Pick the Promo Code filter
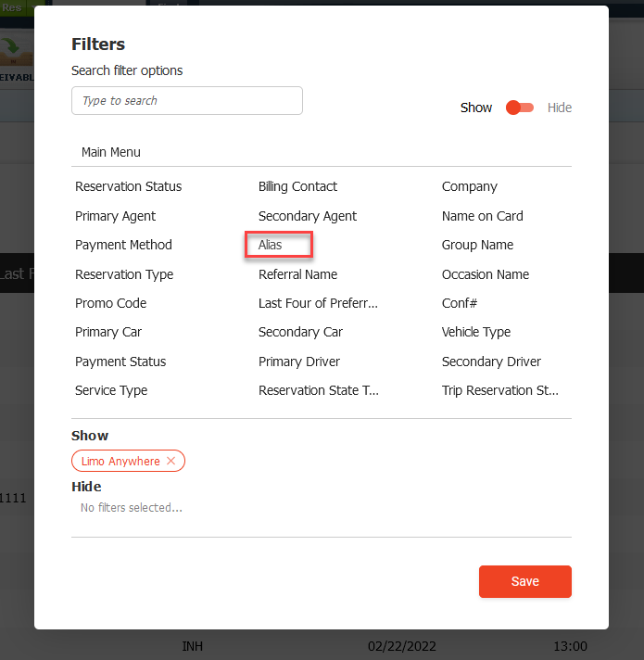This screenshot has width=644, height=660. tap(110, 303)
